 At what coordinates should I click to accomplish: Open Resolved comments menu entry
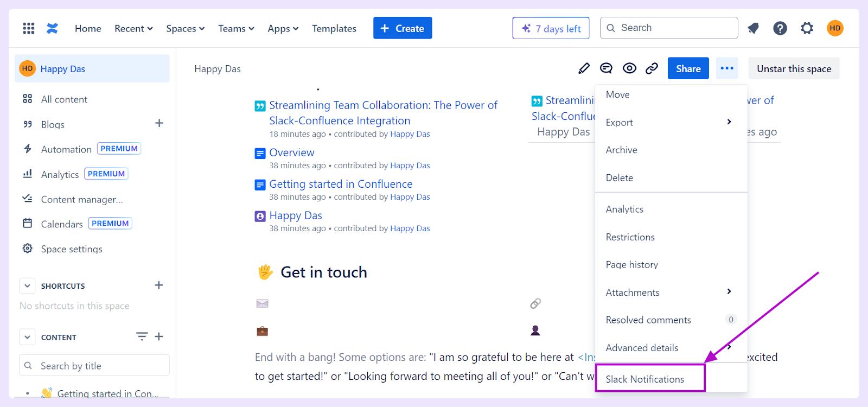(x=671, y=320)
